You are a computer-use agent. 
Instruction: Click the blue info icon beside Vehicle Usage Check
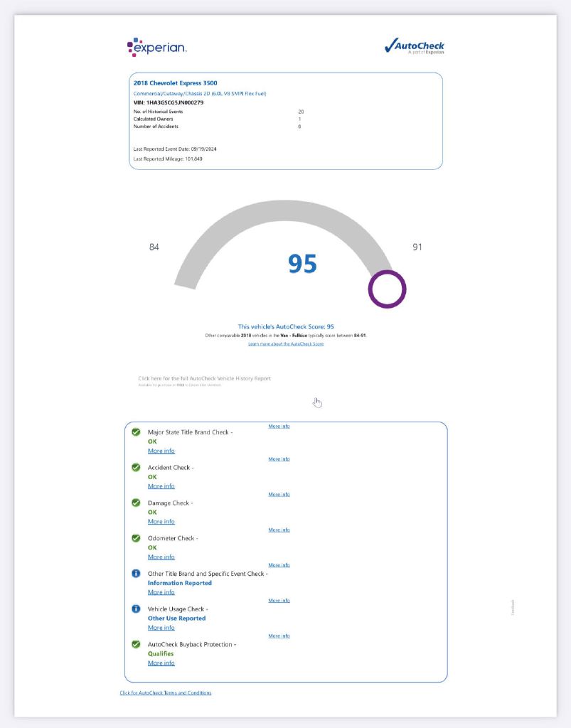136,609
